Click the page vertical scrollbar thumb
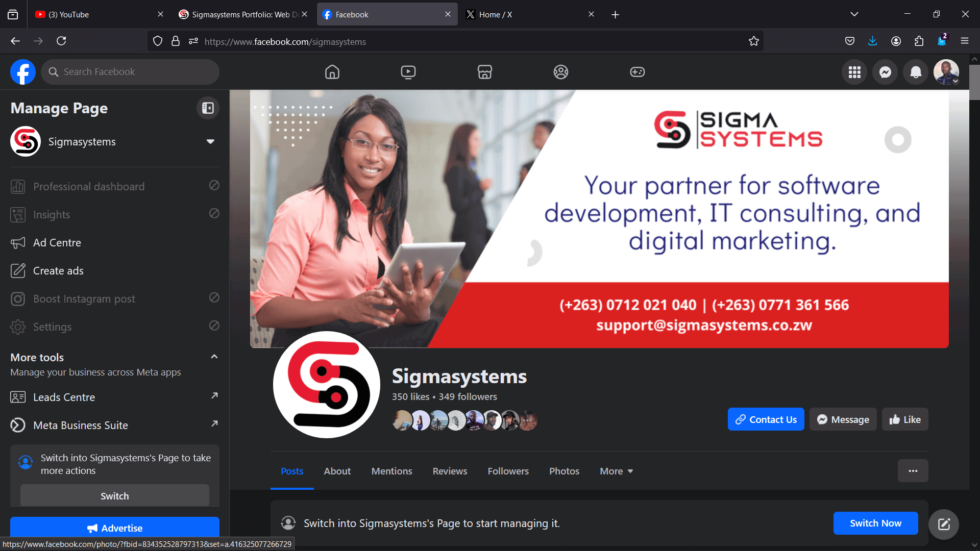This screenshot has height=551, width=980. coord(974,82)
